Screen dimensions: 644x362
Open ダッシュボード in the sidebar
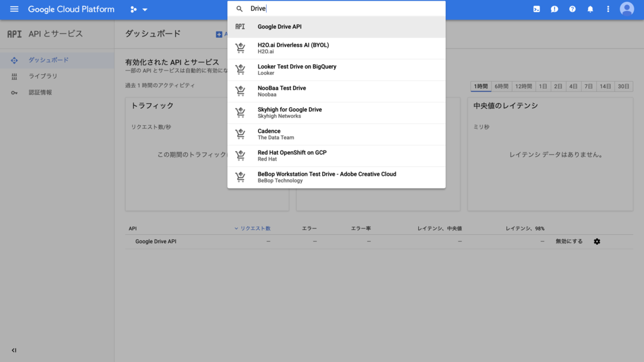point(57,60)
